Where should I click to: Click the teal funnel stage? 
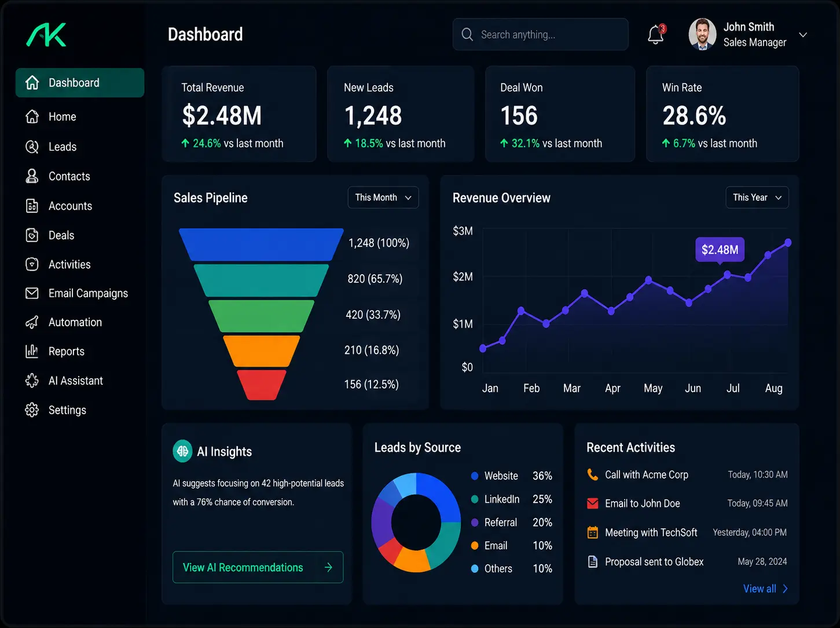[261, 280]
